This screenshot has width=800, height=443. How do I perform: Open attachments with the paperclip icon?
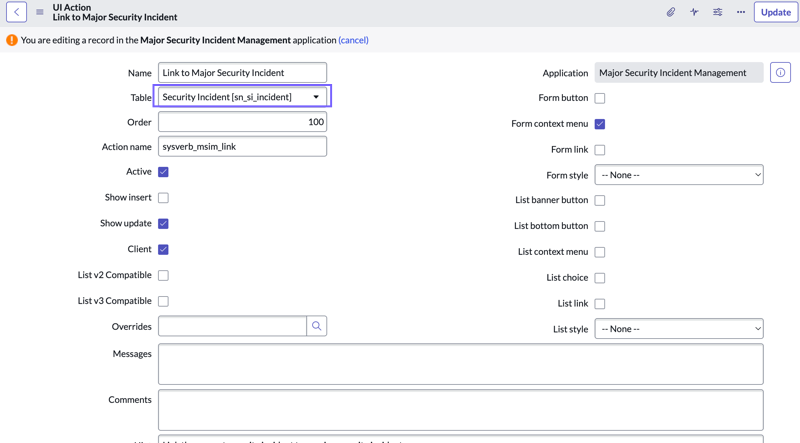[670, 12]
